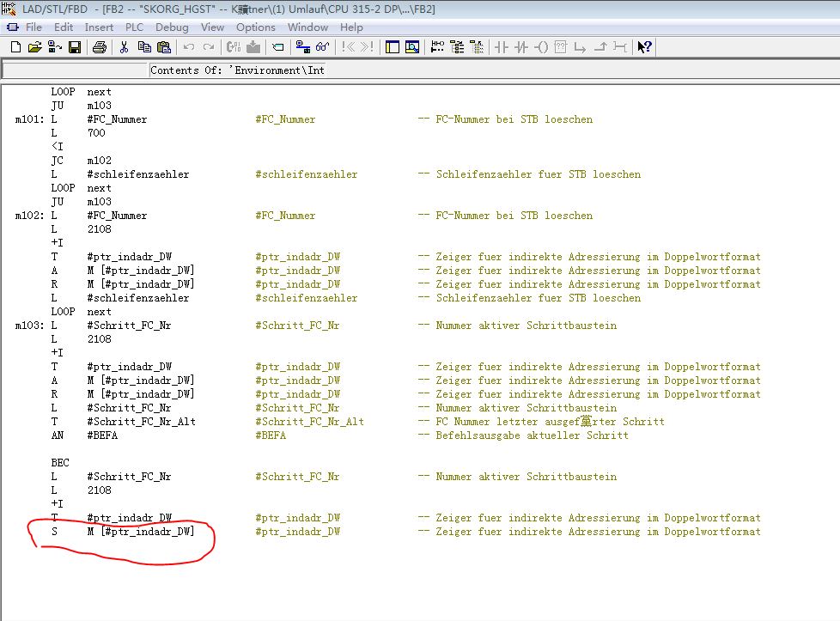The width and height of the screenshot is (840, 621).
Task: Click the empty field left of Contents Of
Action: coord(75,70)
